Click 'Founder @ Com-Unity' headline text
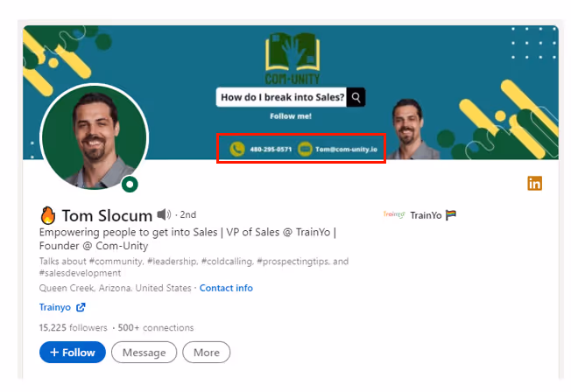571x392 pixels. tap(94, 246)
